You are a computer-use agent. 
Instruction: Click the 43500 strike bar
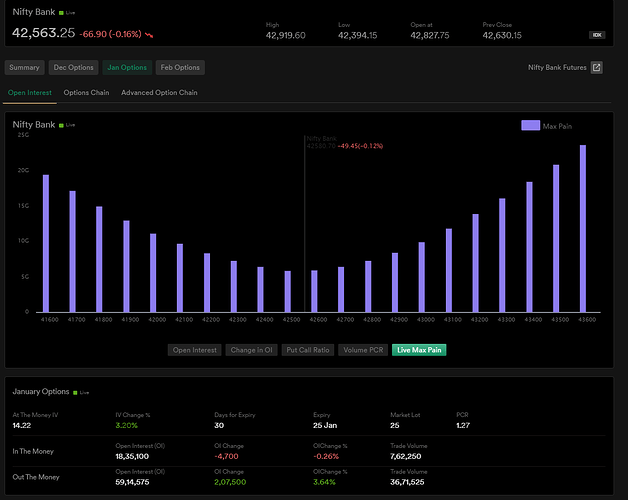pyautogui.click(x=556, y=238)
